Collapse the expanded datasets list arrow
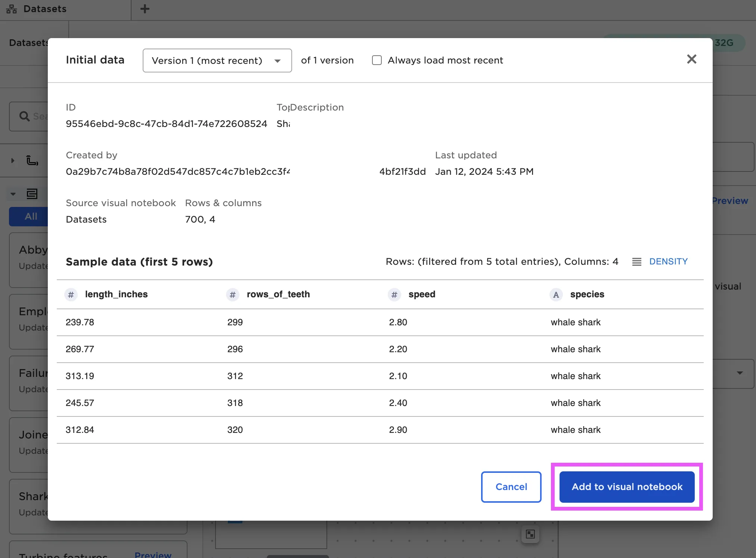This screenshot has width=756, height=558. 13,194
